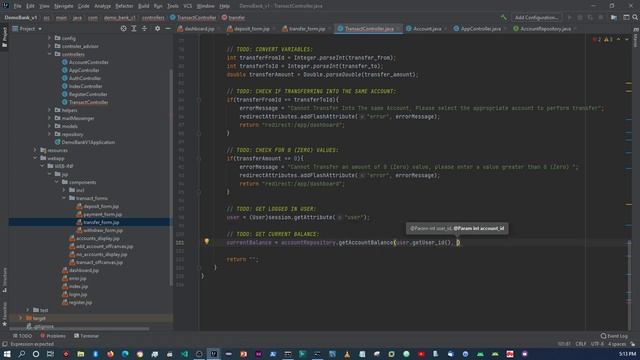Click DemoBank_v1 breadcrumb in navigation bar
640x360 pixels.
pos(20,18)
